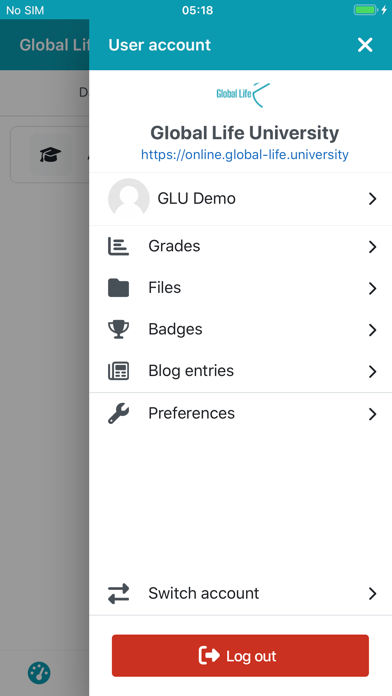Click the Grades chart icon
392x696 pixels.
119,246
